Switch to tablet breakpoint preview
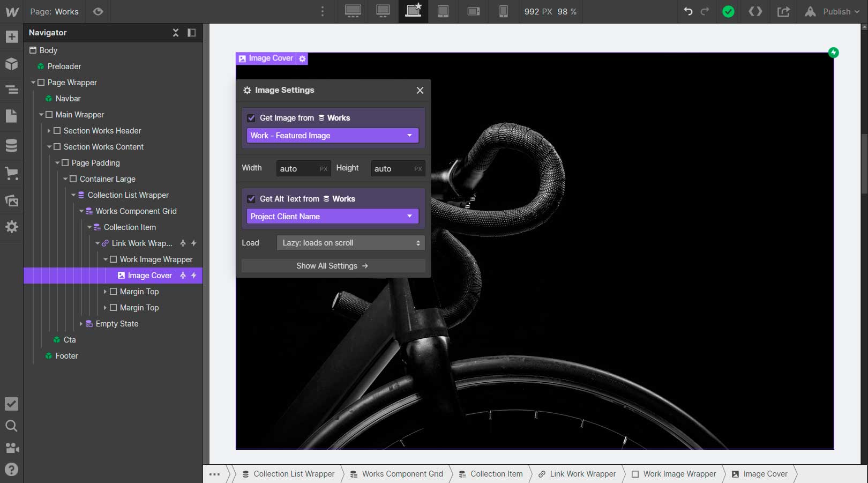 coord(443,11)
